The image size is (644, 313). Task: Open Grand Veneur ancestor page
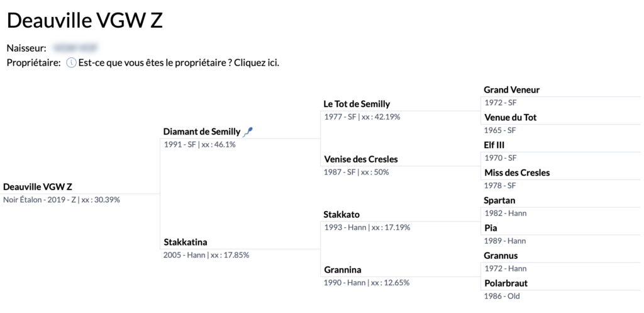[512, 89]
